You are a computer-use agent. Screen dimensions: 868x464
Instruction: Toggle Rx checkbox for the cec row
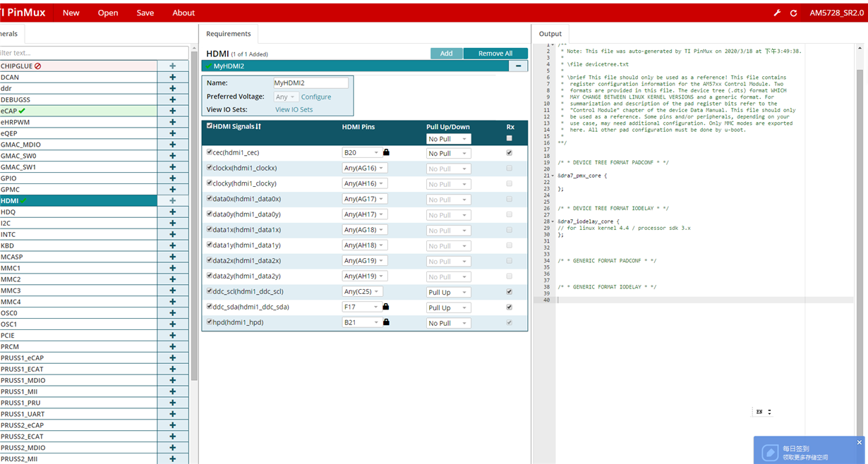click(x=510, y=152)
